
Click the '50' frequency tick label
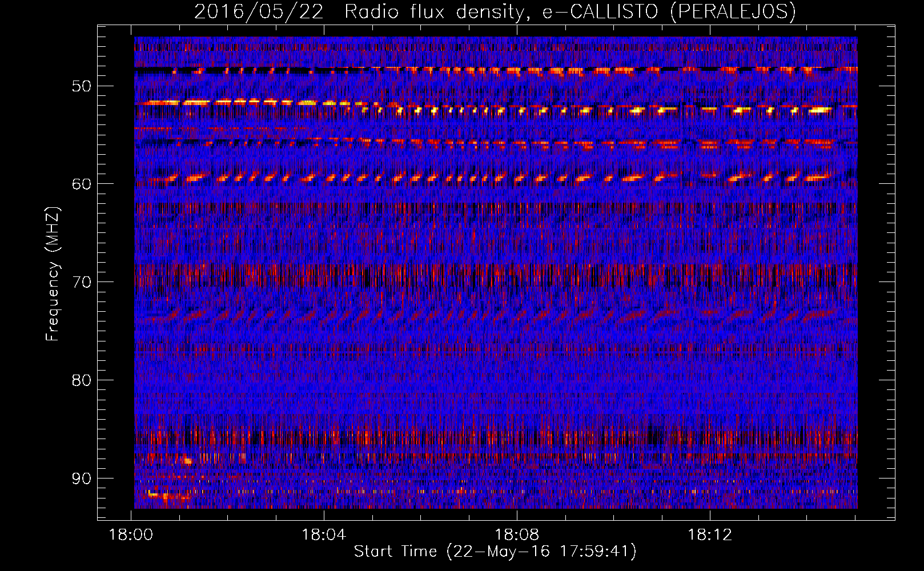(x=82, y=86)
